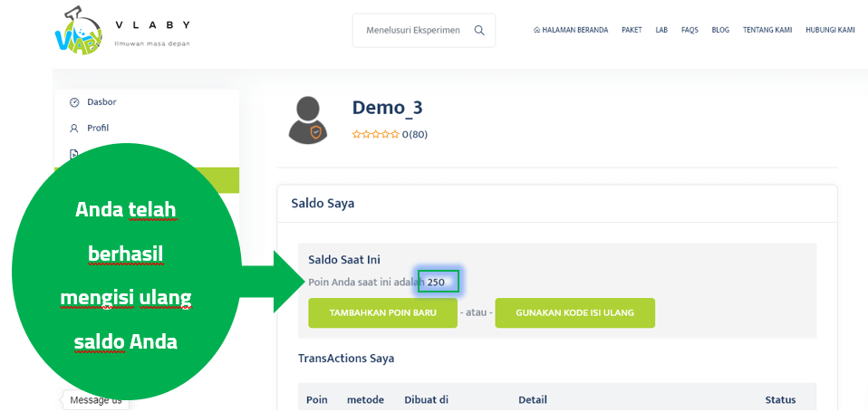Click the highlighted 250 points value
Viewport: 868px width, 412px height.
pos(439,282)
